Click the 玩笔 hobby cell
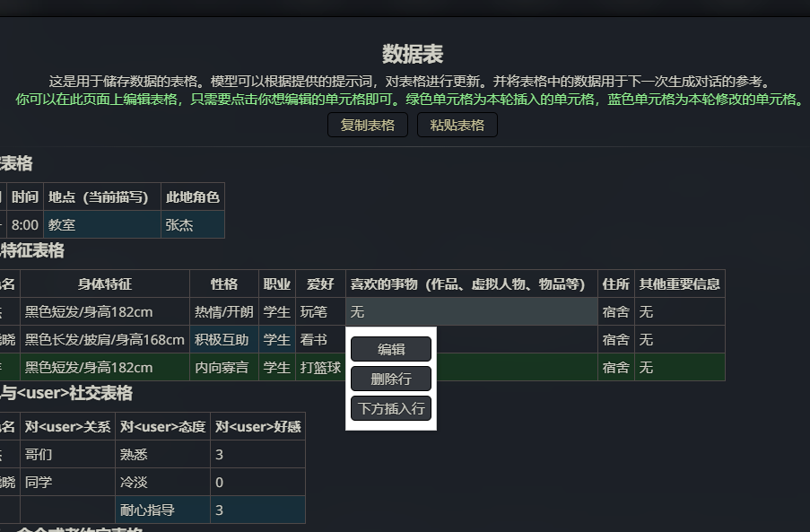 (x=320, y=312)
